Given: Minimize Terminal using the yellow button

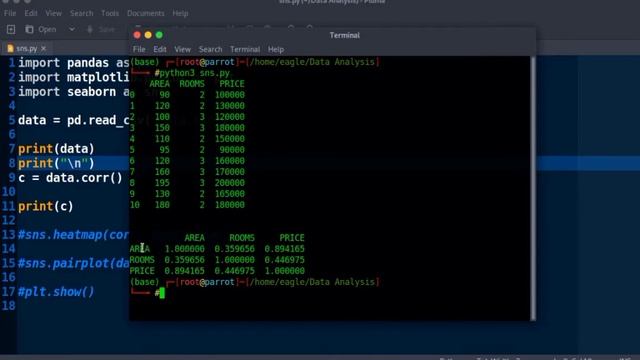Looking at the screenshot, I should [148, 35].
